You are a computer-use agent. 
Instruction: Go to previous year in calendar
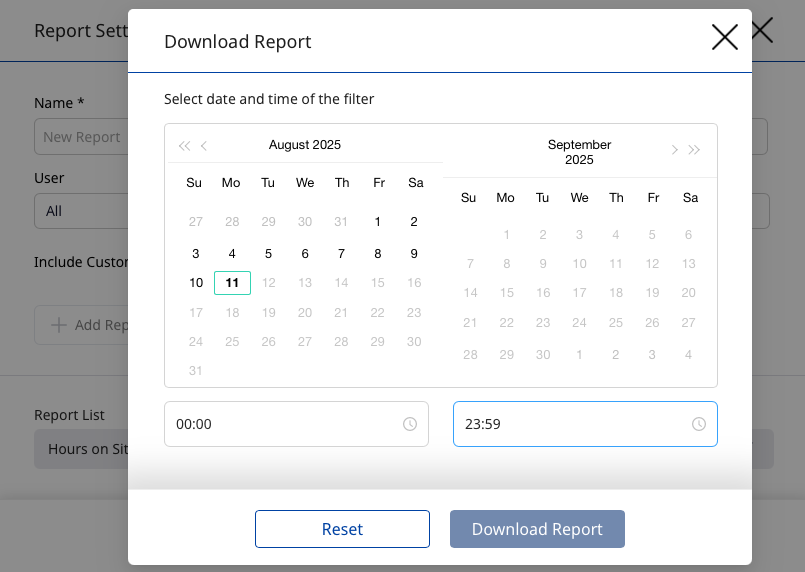pyautogui.click(x=184, y=146)
